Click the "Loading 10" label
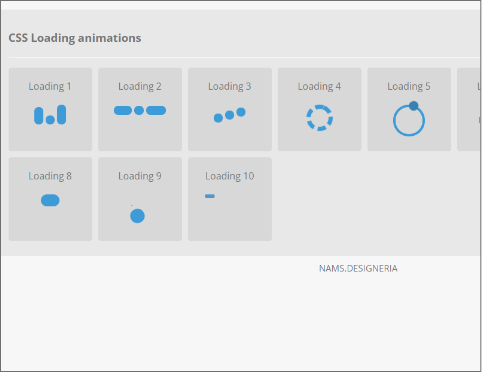The image size is (482, 372). click(x=230, y=176)
